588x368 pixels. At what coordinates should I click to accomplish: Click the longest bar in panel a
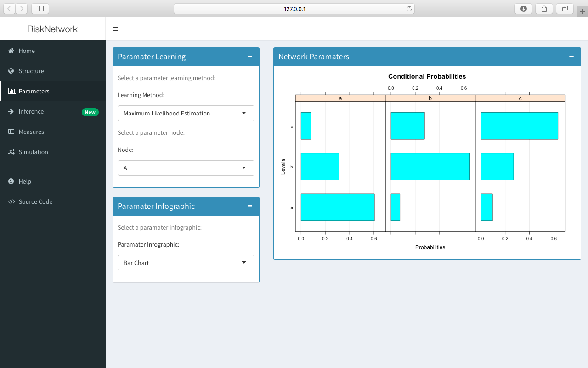[338, 207]
